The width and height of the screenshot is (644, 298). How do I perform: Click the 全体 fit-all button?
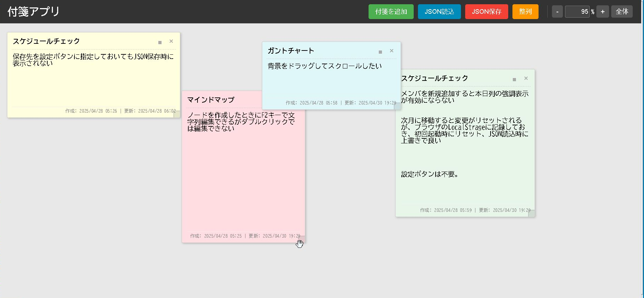pyautogui.click(x=622, y=12)
